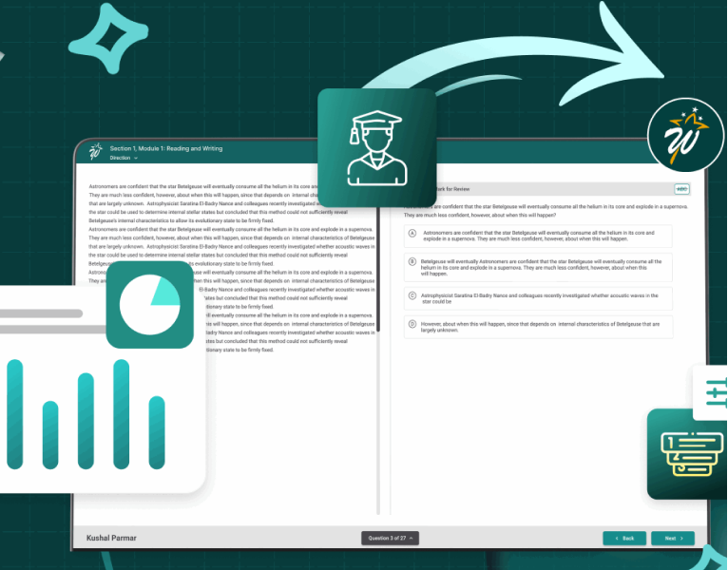This screenshot has width=728, height=570.
Task: Select answer choice A radio option
Action: [412, 233]
